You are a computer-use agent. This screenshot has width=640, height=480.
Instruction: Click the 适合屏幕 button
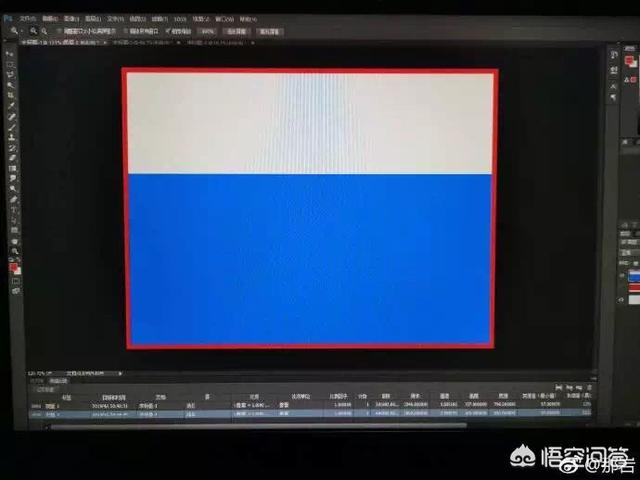pyautogui.click(x=236, y=31)
